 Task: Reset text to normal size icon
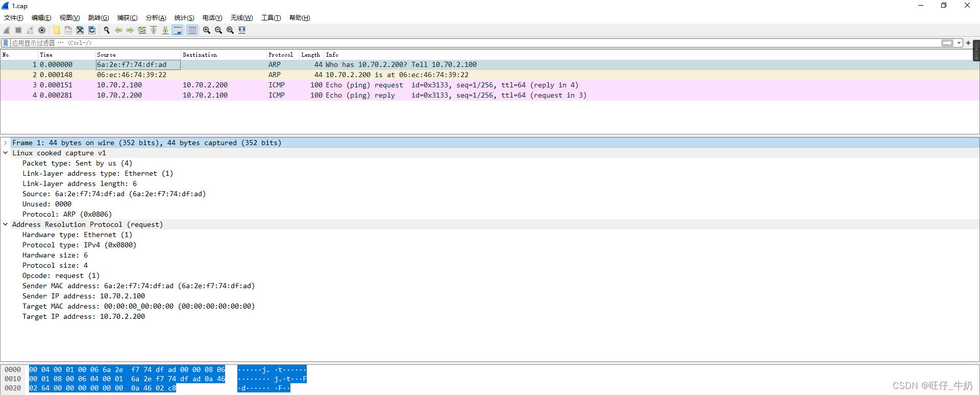pos(230,30)
